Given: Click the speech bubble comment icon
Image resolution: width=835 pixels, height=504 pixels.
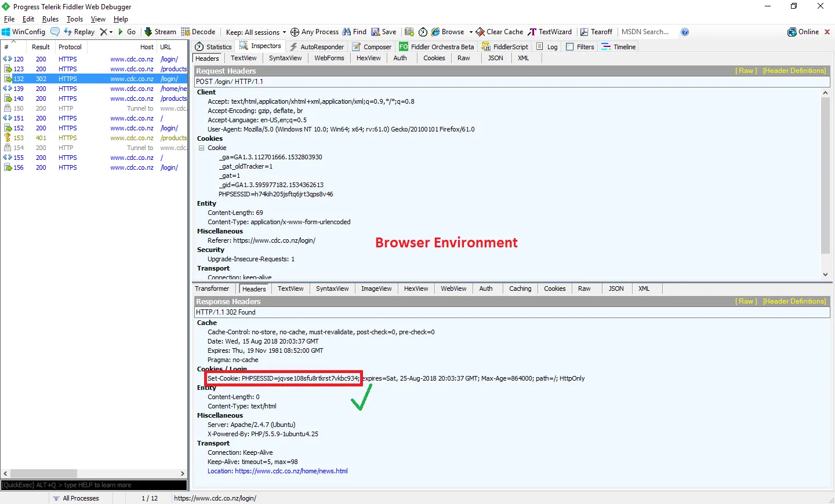Looking at the screenshot, I should 55,32.
